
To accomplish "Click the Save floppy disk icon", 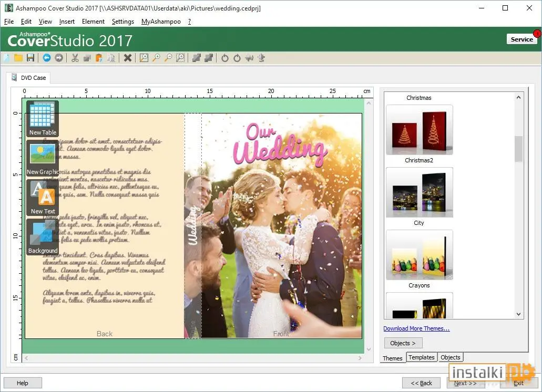I will point(30,58).
